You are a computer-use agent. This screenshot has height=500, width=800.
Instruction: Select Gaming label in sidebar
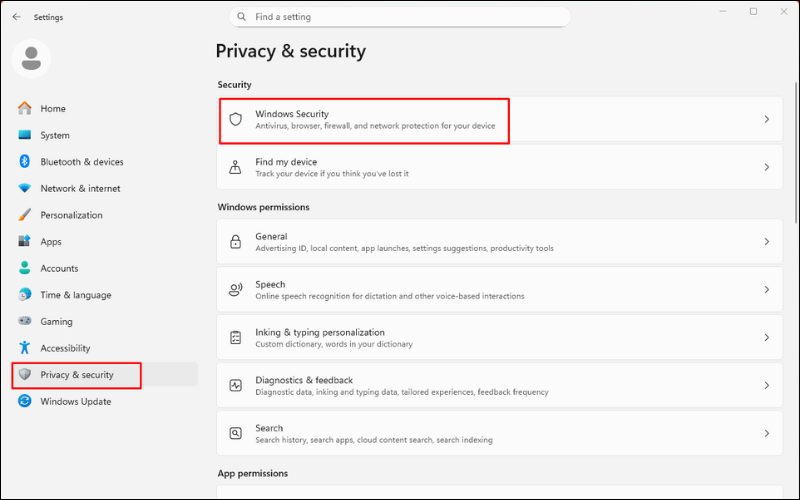click(x=56, y=321)
